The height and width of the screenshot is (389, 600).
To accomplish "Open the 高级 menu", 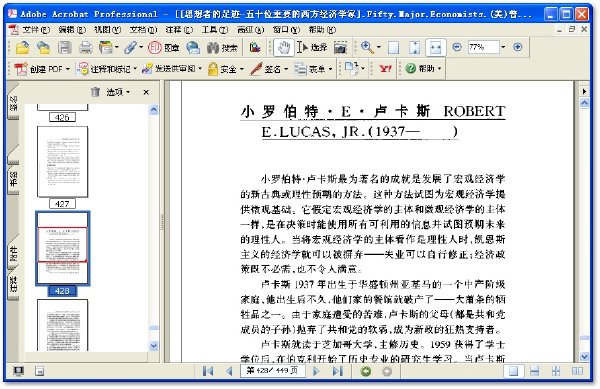I will click(x=251, y=29).
